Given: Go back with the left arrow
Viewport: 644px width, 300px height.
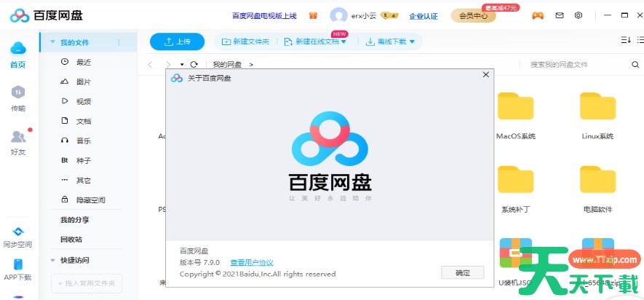Looking at the screenshot, I should coord(150,65).
